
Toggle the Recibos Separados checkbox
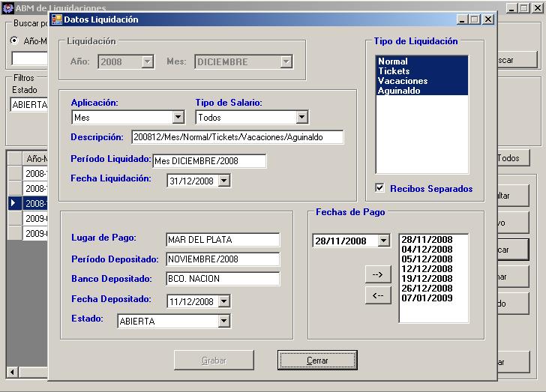[380, 188]
